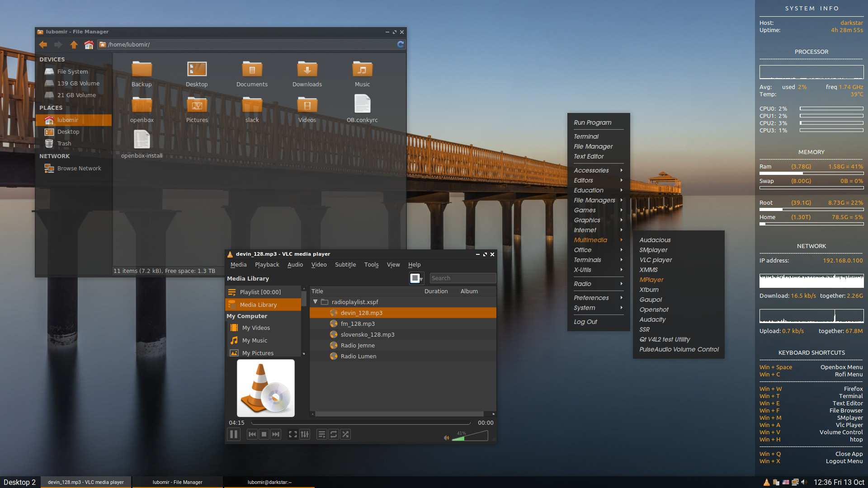Open the Downloads folder
Screen dimensions: 868x488
307,74
